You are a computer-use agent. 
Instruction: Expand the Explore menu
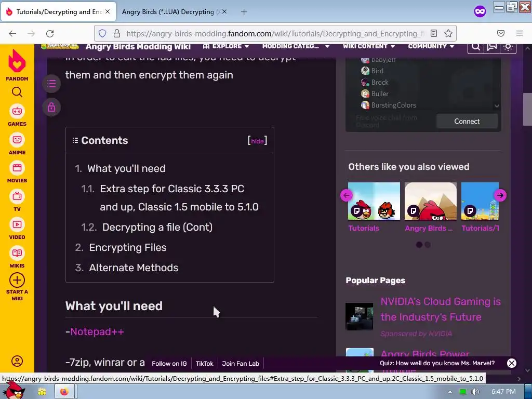pos(225,46)
